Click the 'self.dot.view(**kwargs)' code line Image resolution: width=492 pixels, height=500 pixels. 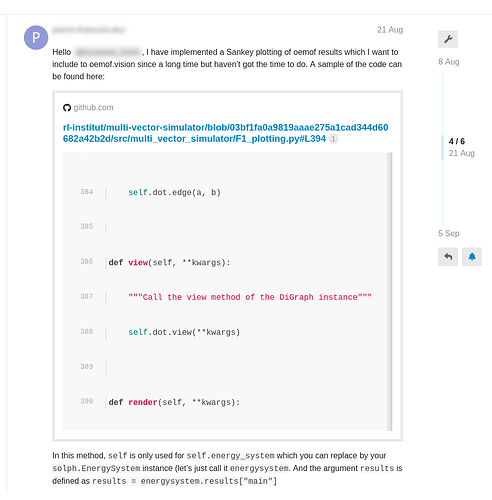184,332
